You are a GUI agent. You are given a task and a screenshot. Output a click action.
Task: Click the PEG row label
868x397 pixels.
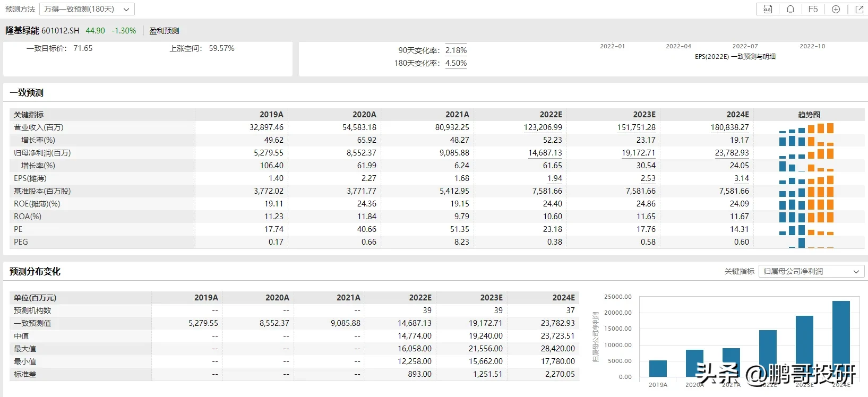pos(21,242)
